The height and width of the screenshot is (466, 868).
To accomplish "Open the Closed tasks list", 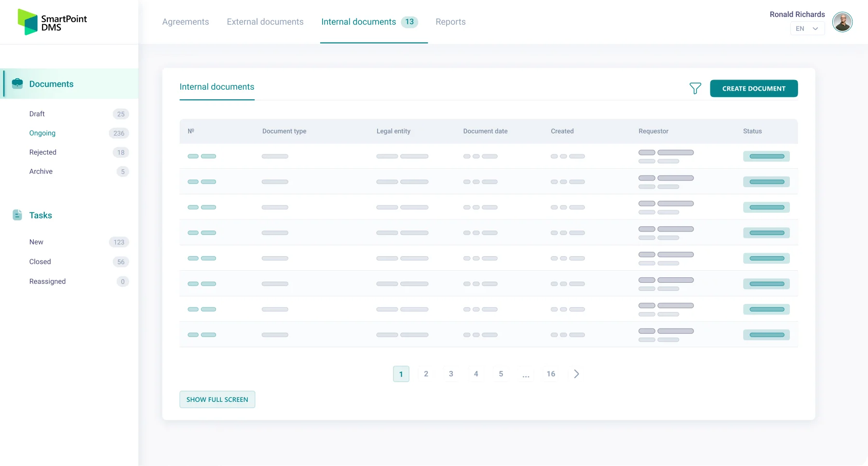I will pyautogui.click(x=40, y=261).
